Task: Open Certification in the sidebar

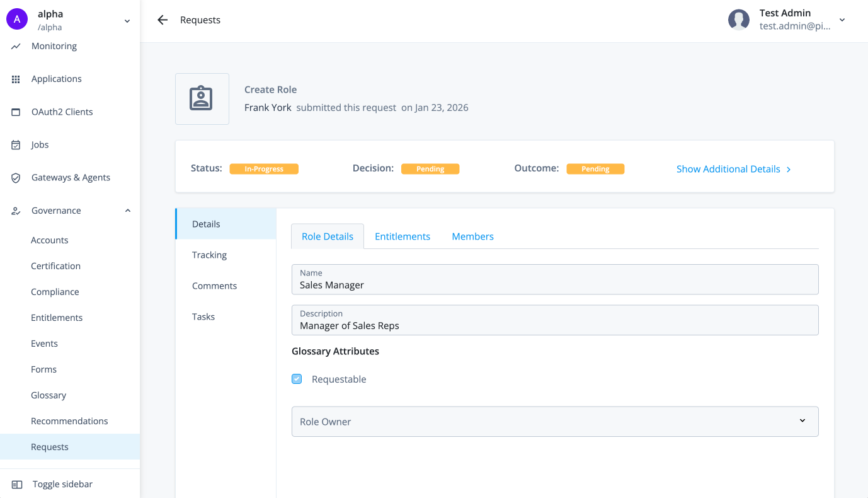Action: [55, 266]
